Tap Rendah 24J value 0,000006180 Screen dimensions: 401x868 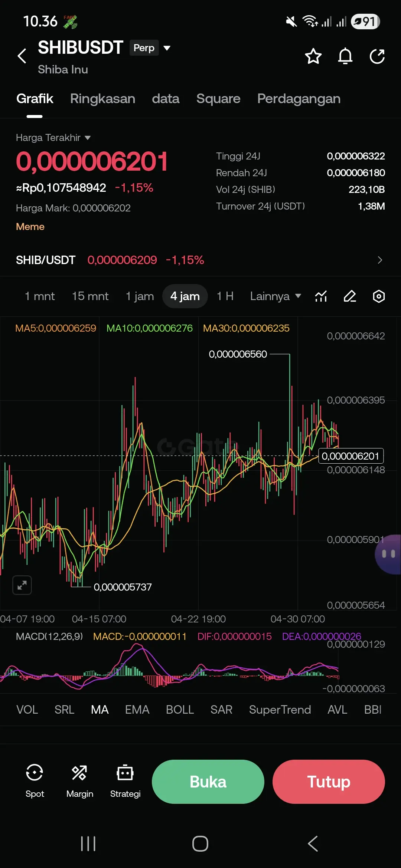tap(356, 172)
